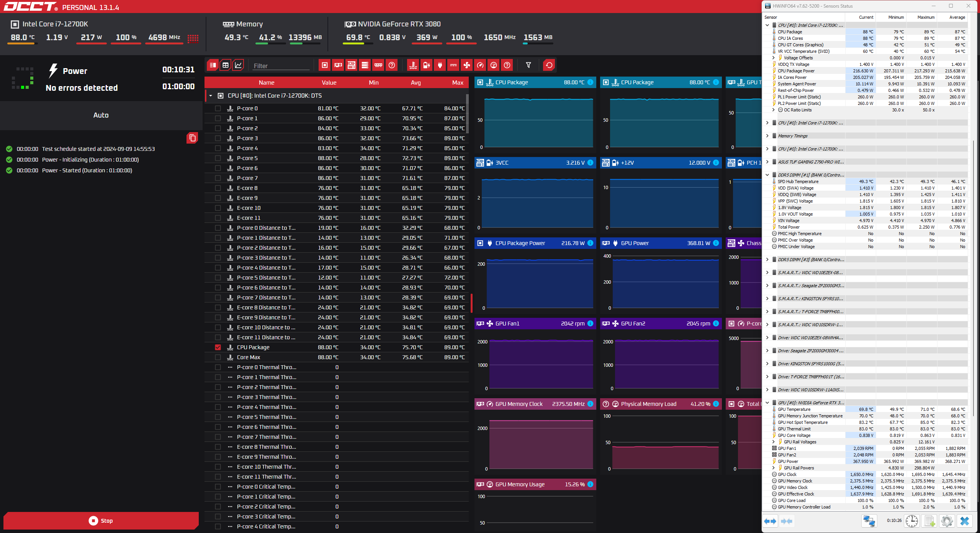Open the NVIDIA GeForce RTX 3080 summary
This screenshot has width=980, height=533.
tap(393, 24)
